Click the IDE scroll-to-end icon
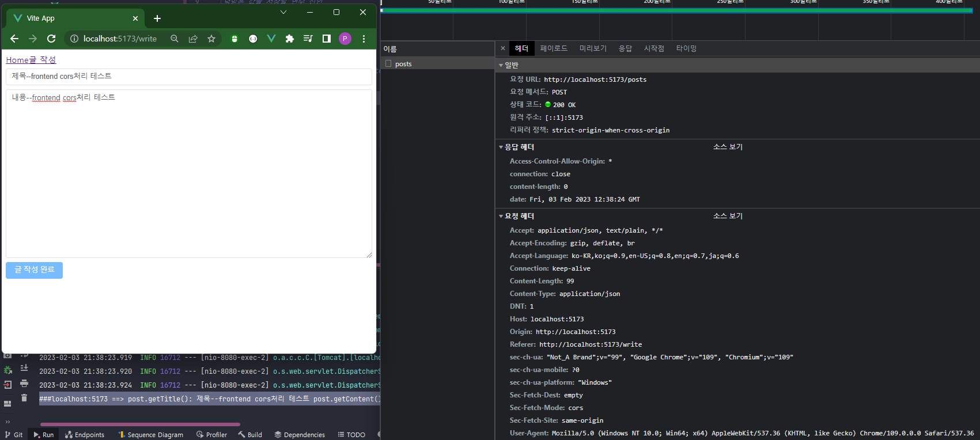 point(24,368)
